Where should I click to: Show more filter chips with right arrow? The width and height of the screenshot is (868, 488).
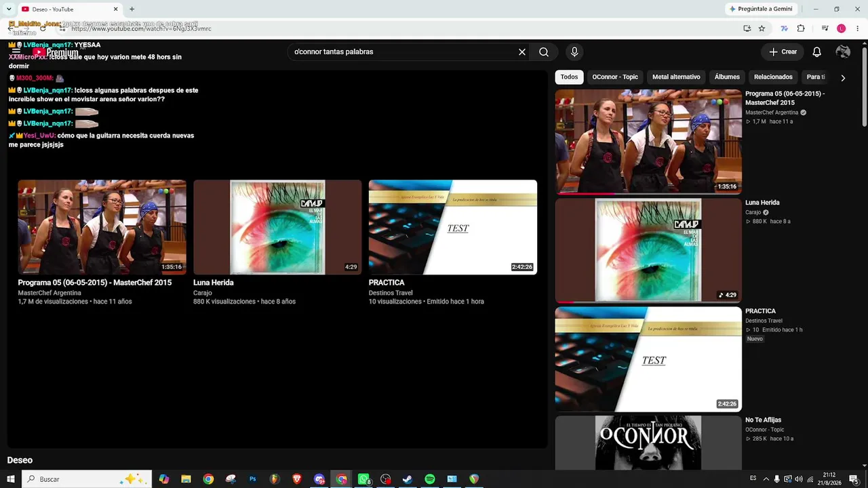(843, 78)
